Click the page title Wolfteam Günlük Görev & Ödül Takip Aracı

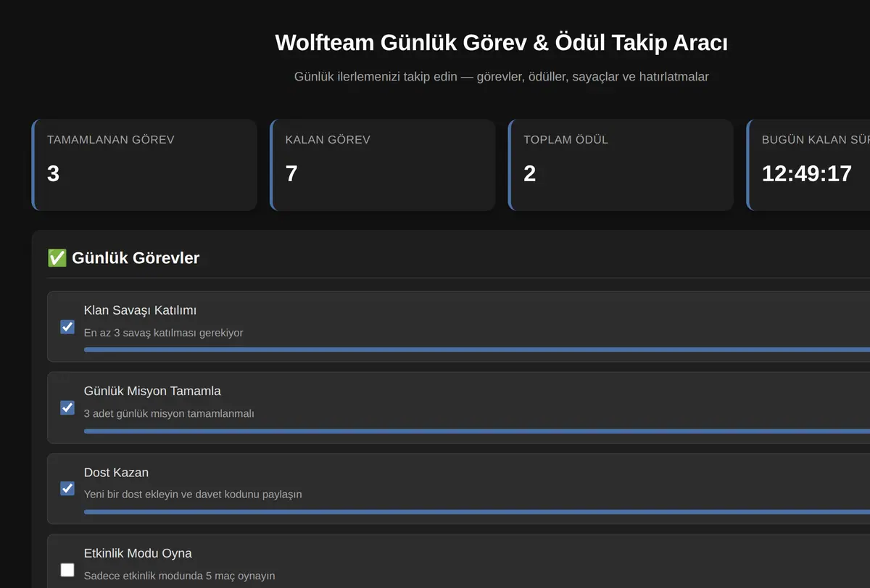[502, 43]
